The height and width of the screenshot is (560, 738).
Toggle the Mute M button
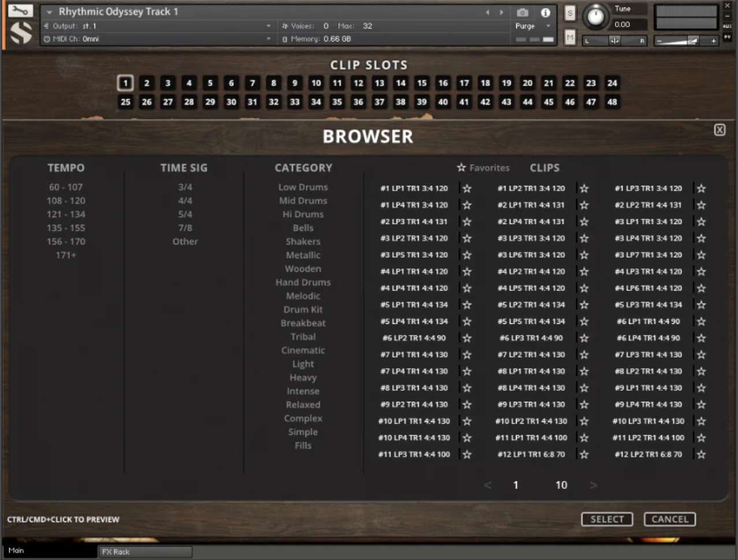(570, 38)
